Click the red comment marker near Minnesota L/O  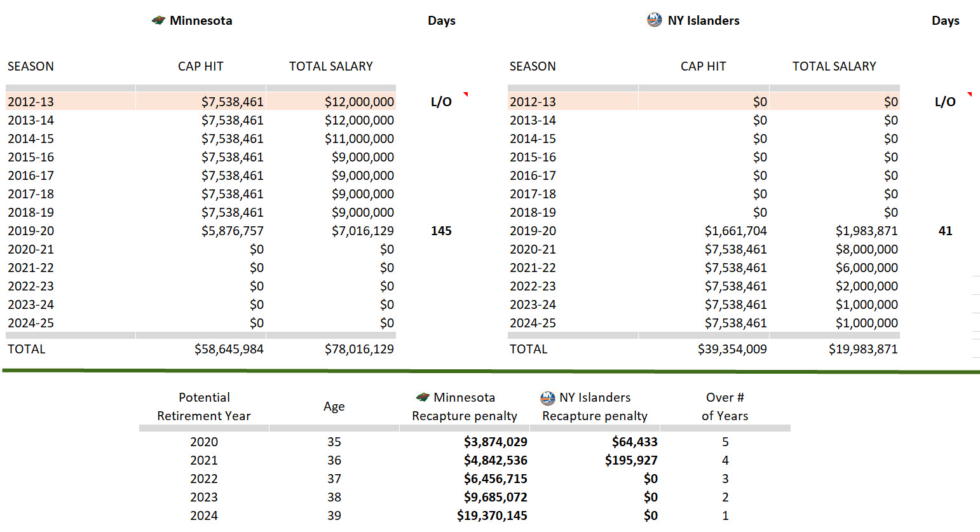coord(466,94)
